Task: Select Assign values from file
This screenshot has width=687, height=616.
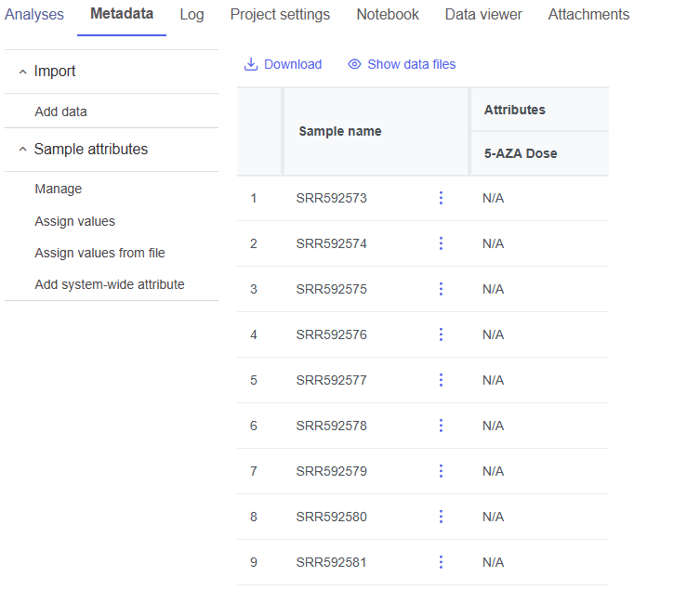Action: [99, 253]
